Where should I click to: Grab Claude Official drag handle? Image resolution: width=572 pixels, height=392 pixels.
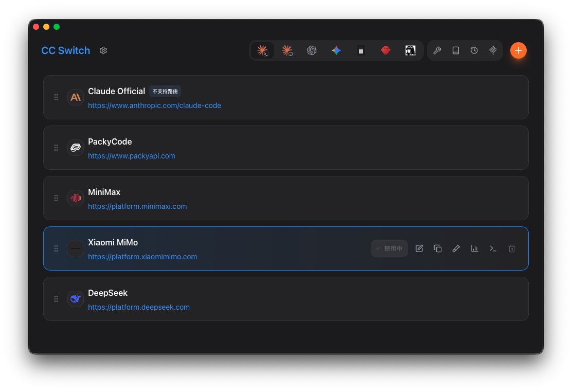click(56, 97)
